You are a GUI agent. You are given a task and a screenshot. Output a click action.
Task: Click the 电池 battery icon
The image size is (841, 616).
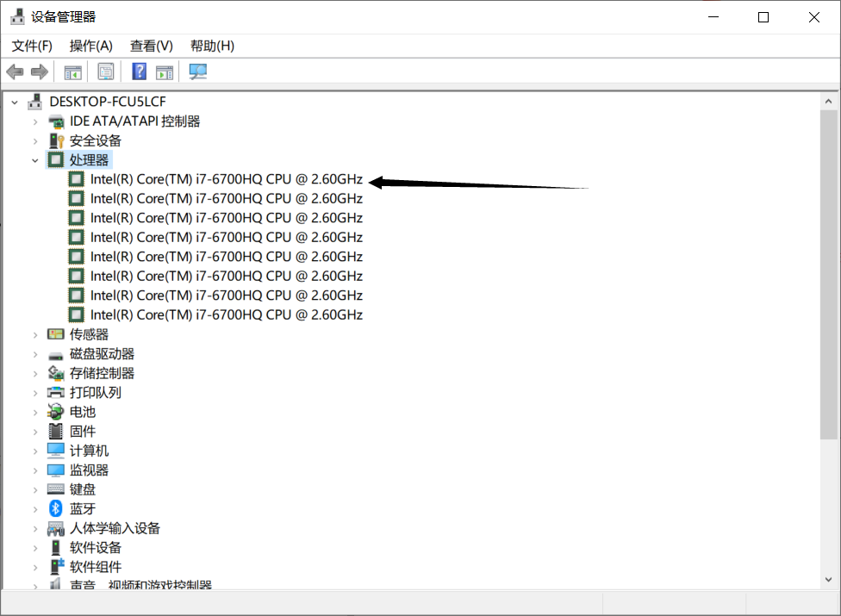(56, 412)
